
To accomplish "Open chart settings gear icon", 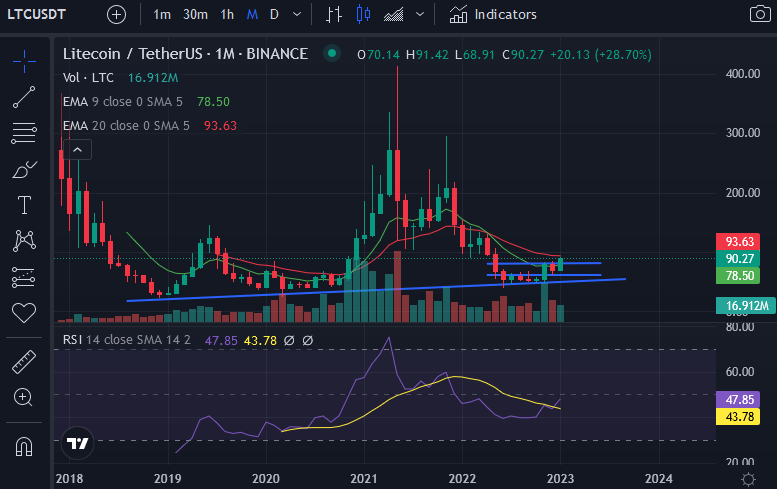I will click(x=748, y=479).
